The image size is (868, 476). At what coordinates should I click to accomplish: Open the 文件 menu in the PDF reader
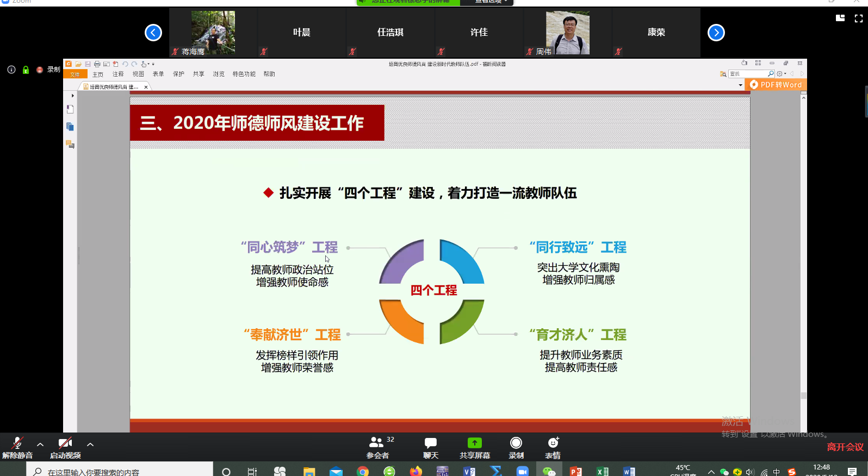75,74
